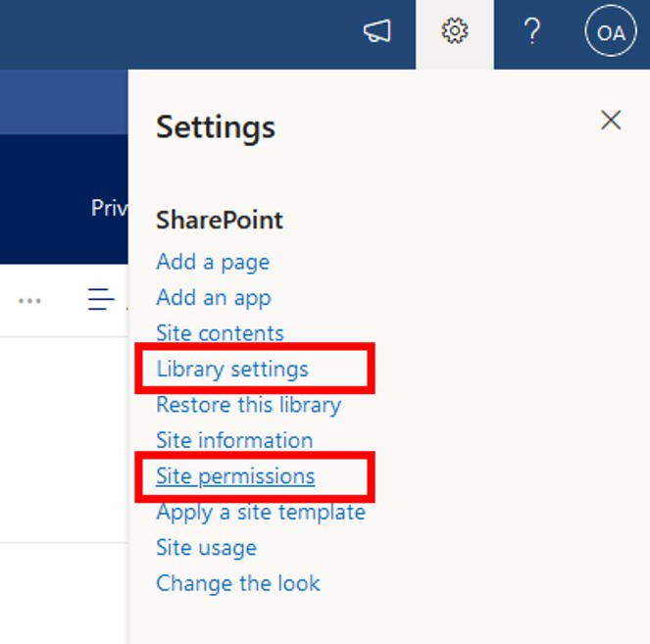This screenshot has height=644, width=650.
Task: Open Site contents
Action: coord(220,333)
